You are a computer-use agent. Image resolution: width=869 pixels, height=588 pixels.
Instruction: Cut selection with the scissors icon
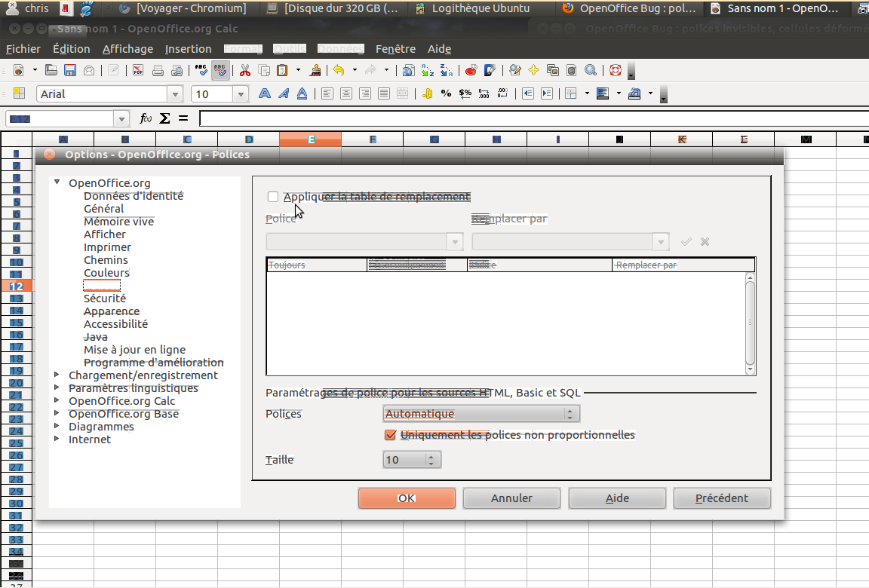(244, 70)
